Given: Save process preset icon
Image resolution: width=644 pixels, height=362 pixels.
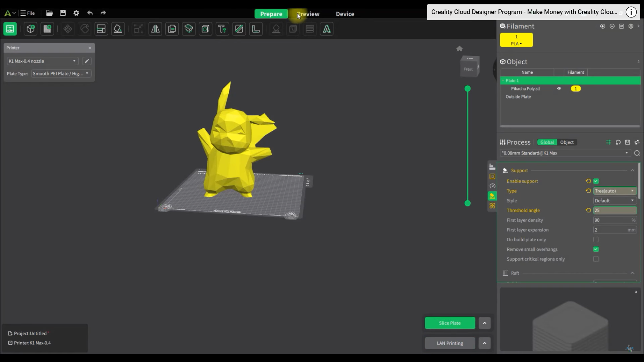Looking at the screenshot, I should point(628,142).
